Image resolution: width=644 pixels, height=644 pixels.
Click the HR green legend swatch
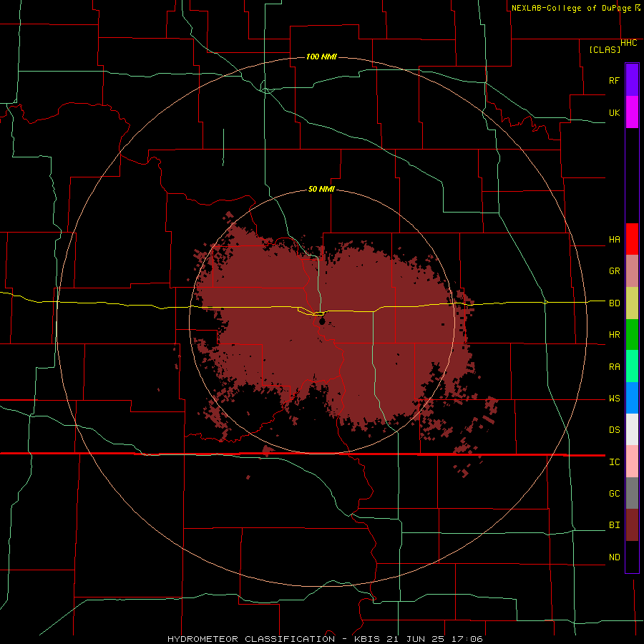pyautogui.click(x=632, y=335)
